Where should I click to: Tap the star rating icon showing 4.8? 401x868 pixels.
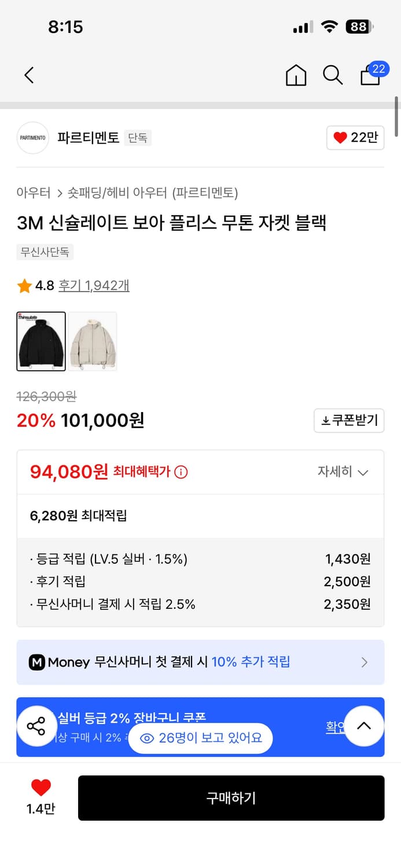pos(24,286)
